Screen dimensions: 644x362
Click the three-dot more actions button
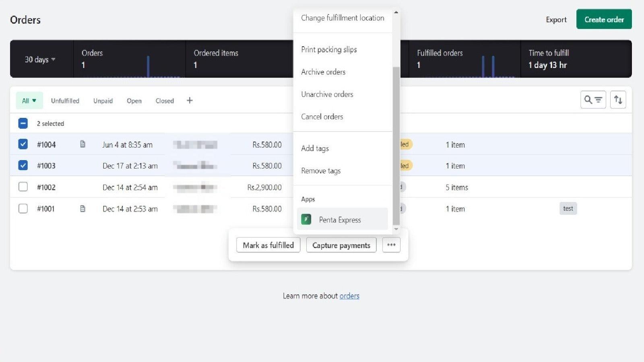pos(391,245)
